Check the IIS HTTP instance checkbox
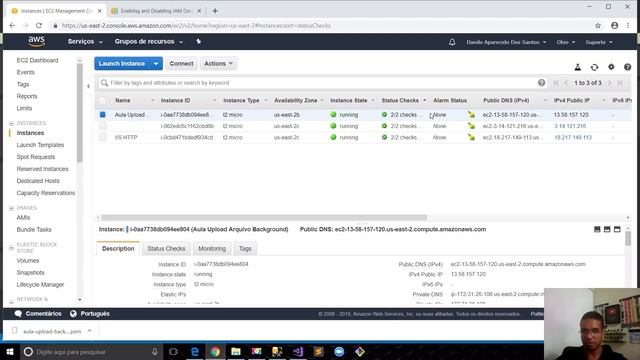This screenshot has width=640, height=360. point(102,138)
